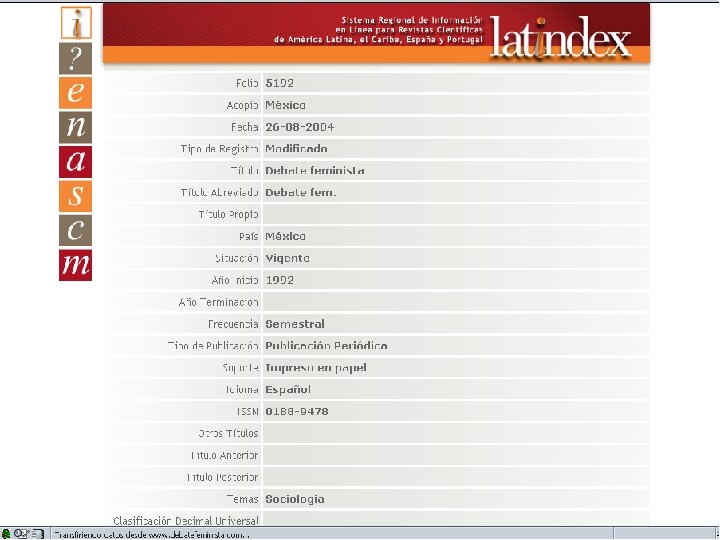Click the Acopio value 'México'
720x540 pixels.
(285, 105)
